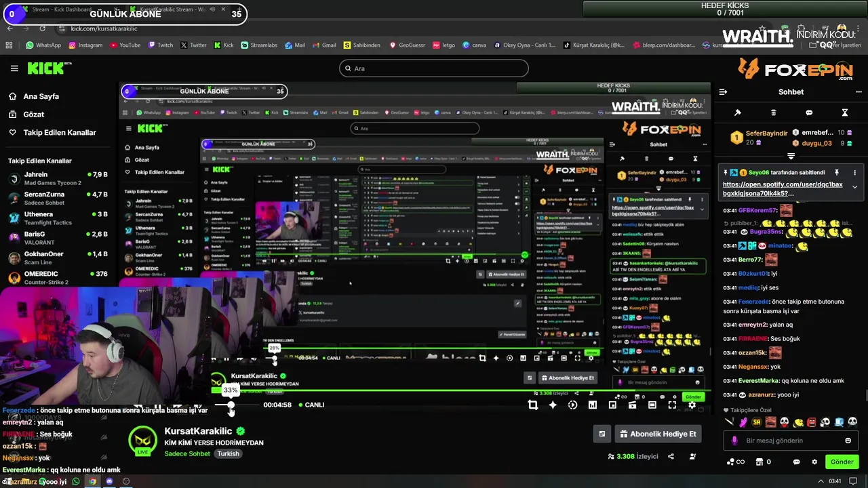Click the KursatKarakilic channel name

[198, 431]
